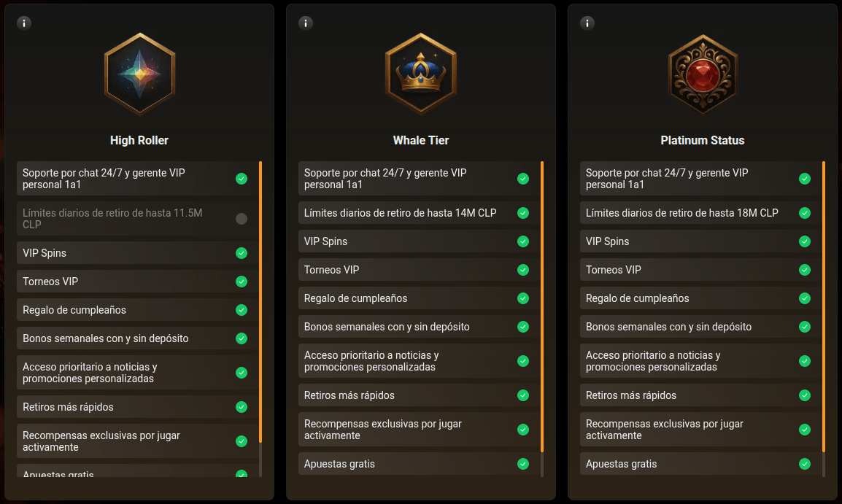This screenshot has height=504, width=842.
Task: Click the info icon on the High Roller card
Action: [x=23, y=23]
